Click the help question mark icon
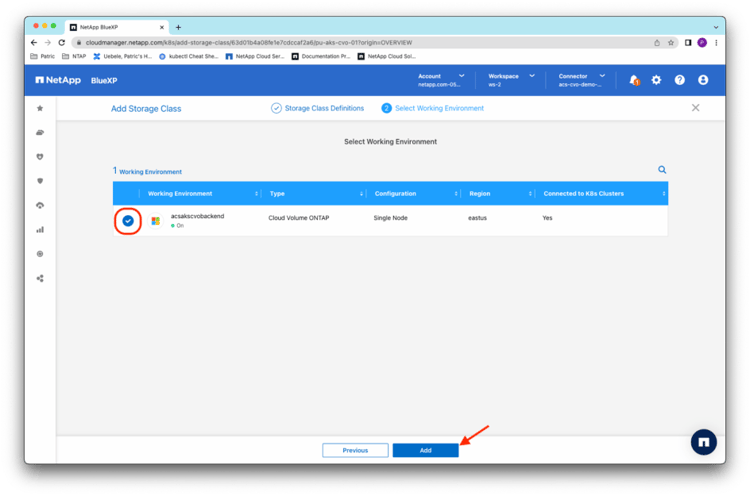 coord(680,80)
